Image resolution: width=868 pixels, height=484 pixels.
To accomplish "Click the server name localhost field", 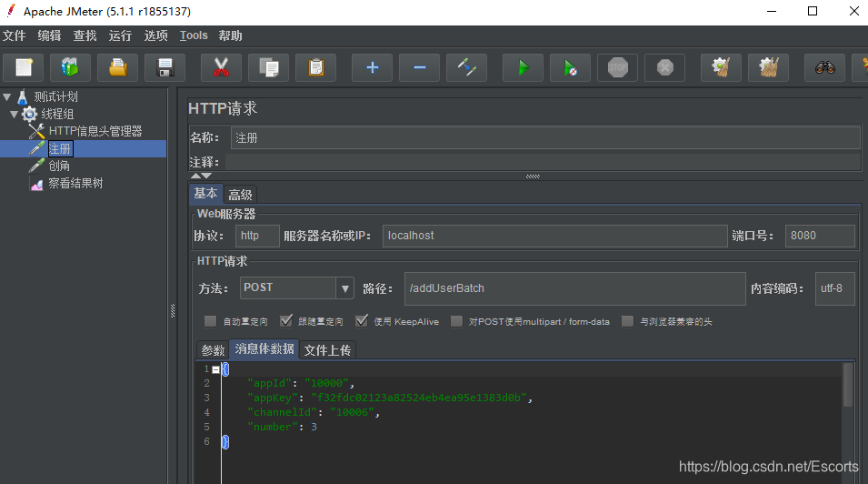I will (554, 236).
